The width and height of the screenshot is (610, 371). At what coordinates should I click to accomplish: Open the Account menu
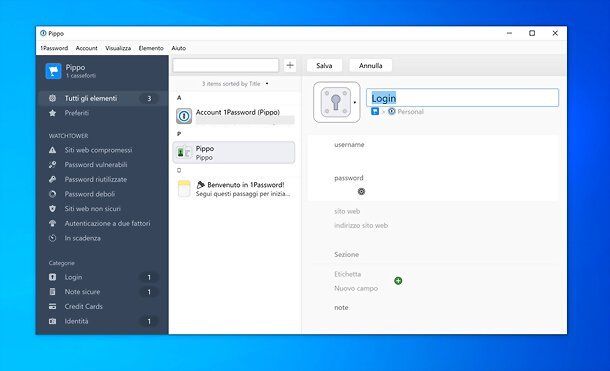click(x=86, y=48)
